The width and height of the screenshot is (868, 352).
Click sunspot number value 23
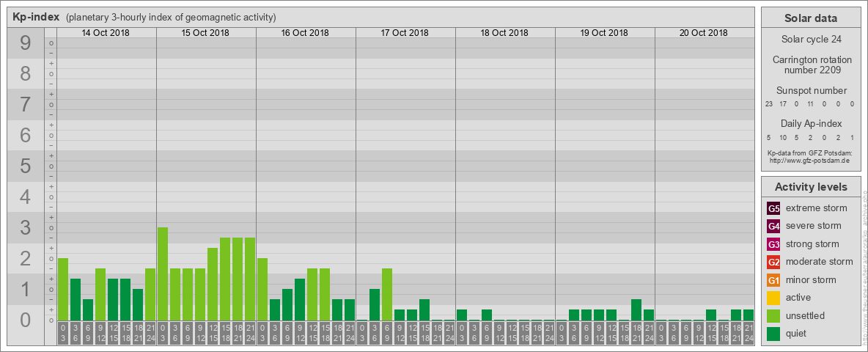pos(769,104)
